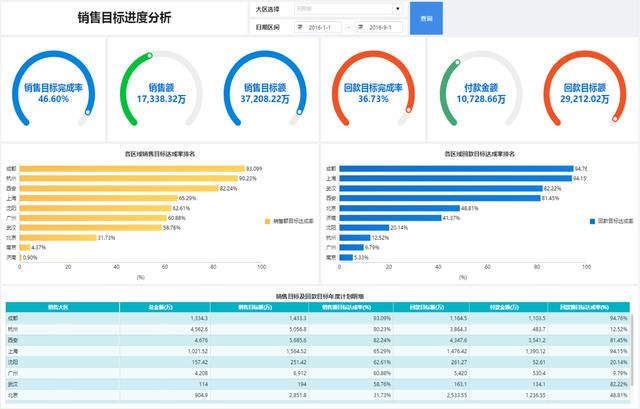Click the 上海 65.29% yellow bar
The image size is (640, 409).
(98, 198)
